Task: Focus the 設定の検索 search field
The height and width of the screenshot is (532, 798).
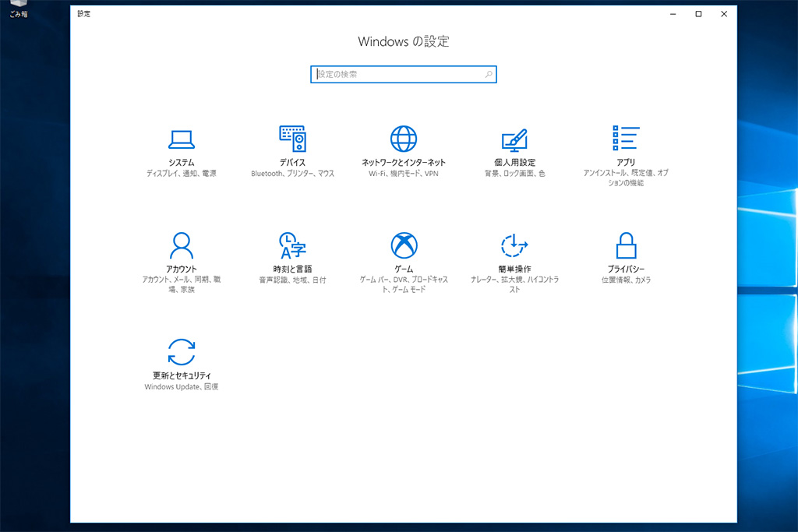Action: click(404, 74)
